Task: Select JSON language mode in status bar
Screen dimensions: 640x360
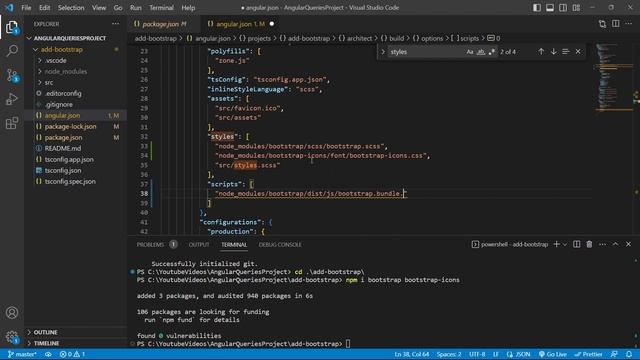Action: 519,354
